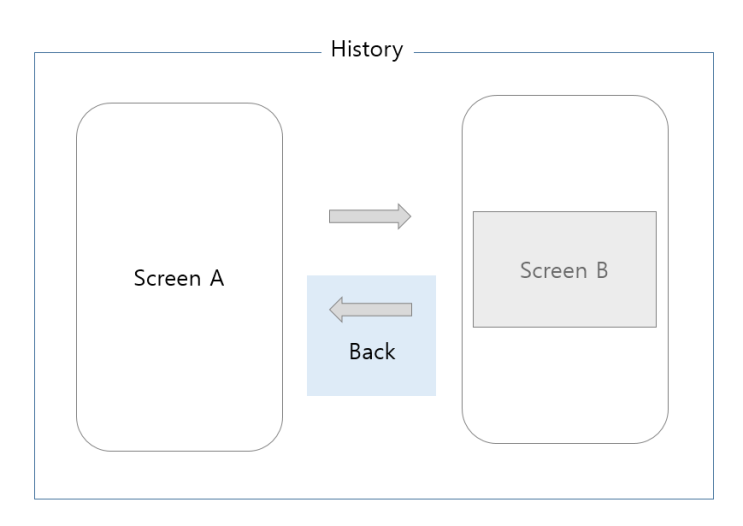Image resolution: width=743 pixels, height=526 pixels.
Task: Select the arrowhead of the back arrow
Action: tap(336, 309)
